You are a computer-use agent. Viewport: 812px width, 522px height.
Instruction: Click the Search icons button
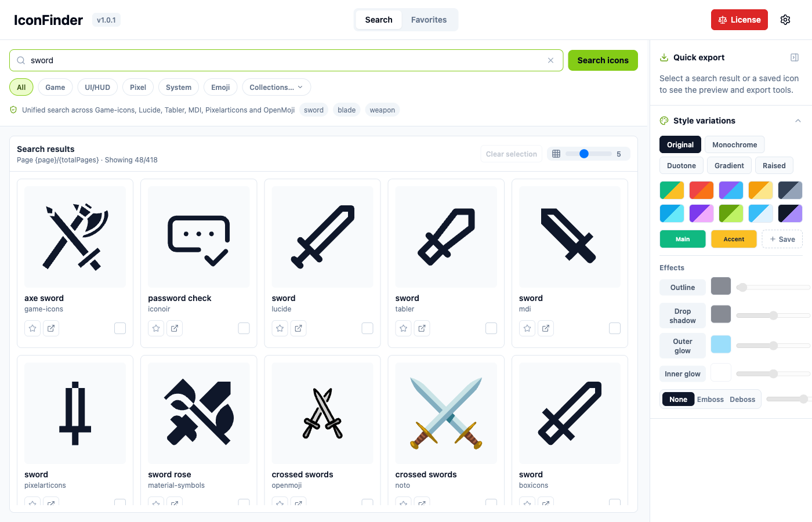click(x=603, y=60)
